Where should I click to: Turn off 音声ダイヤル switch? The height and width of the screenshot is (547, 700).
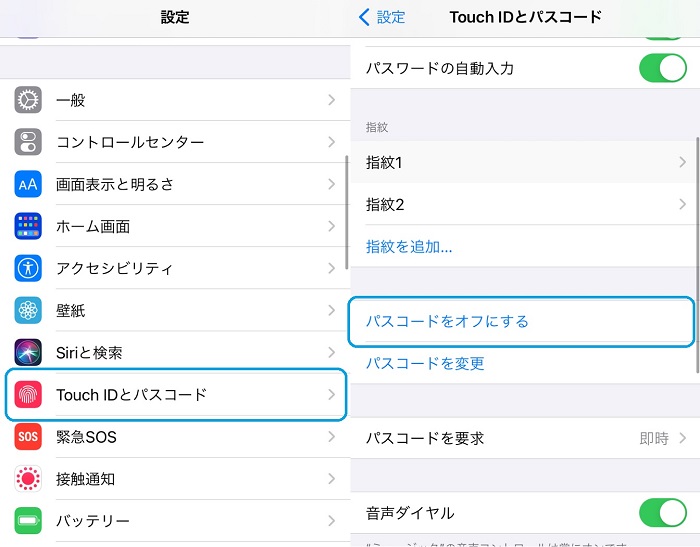(x=662, y=513)
